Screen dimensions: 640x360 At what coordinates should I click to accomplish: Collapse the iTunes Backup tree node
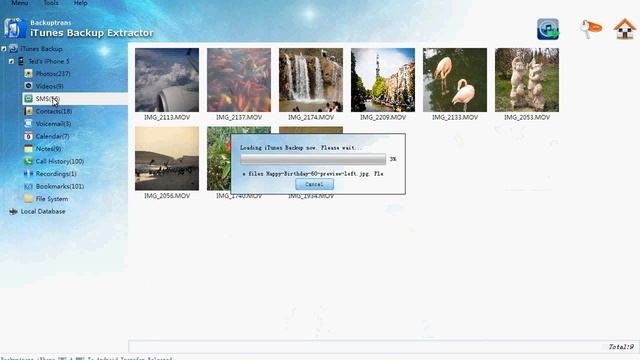click(x=4, y=49)
